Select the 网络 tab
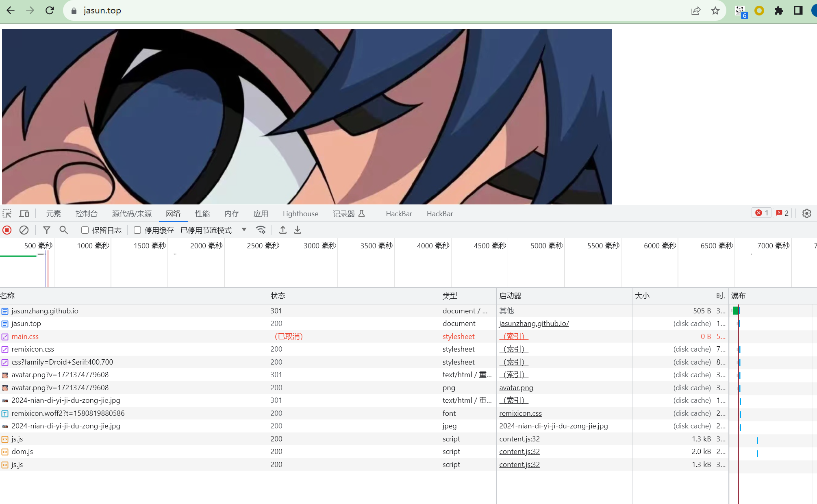Screen dimensions: 817x504 pos(173,214)
